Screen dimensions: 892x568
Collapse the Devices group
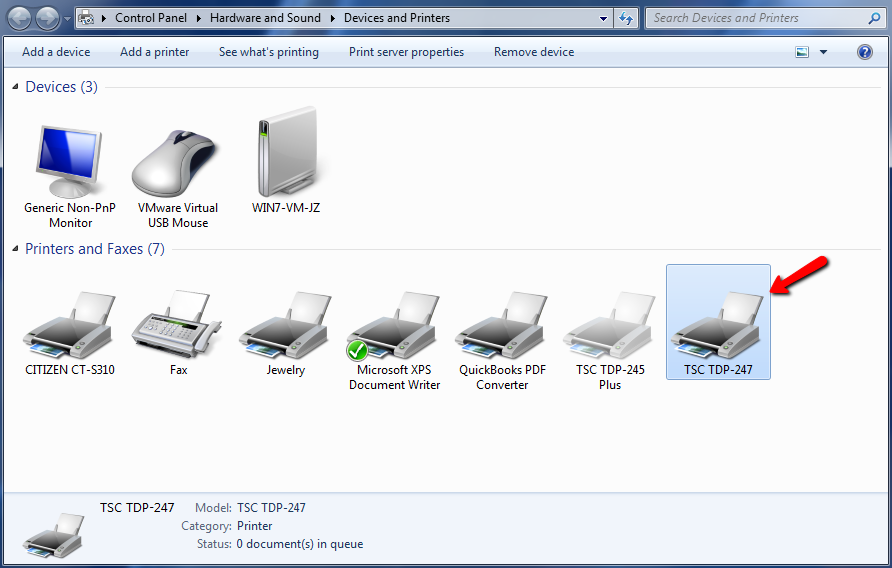coord(15,87)
